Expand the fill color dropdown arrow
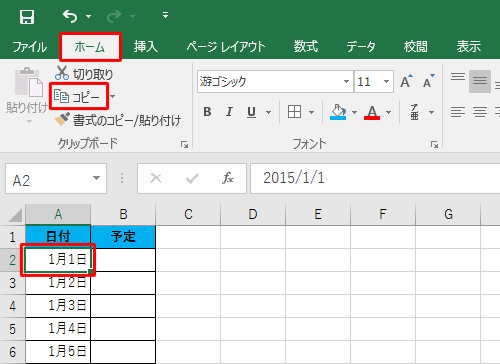The image size is (500, 364). click(x=355, y=112)
